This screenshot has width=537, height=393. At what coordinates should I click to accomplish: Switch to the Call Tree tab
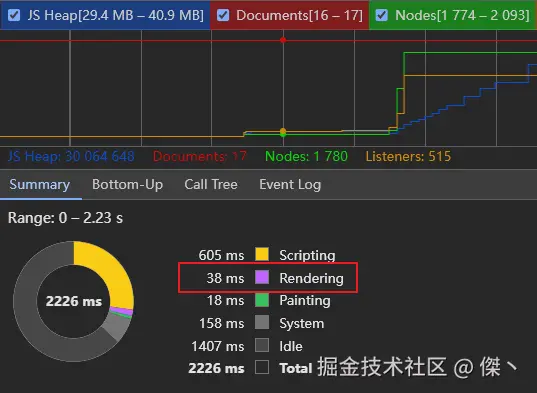click(x=211, y=185)
